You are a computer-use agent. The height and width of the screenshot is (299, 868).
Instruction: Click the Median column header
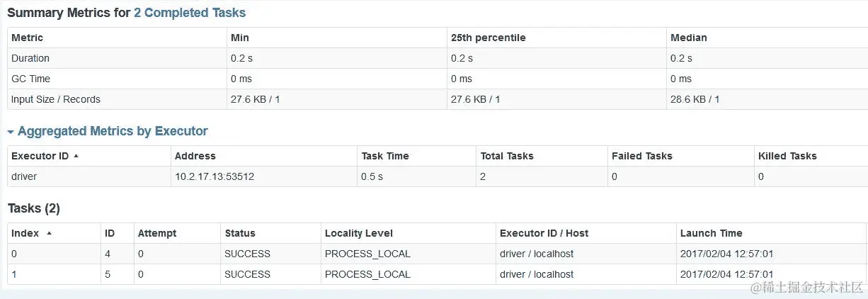tap(689, 38)
